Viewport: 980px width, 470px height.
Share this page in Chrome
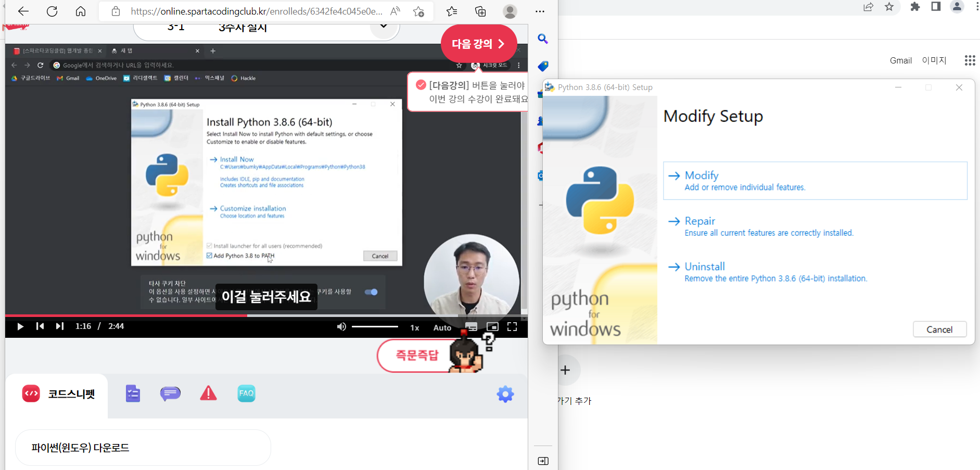coord(868,7)
